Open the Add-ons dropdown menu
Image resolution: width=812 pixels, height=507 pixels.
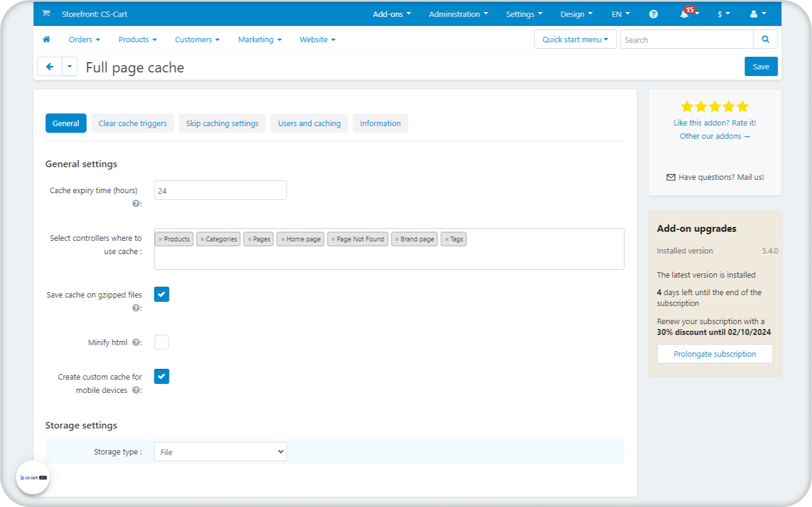click(392, 14)
